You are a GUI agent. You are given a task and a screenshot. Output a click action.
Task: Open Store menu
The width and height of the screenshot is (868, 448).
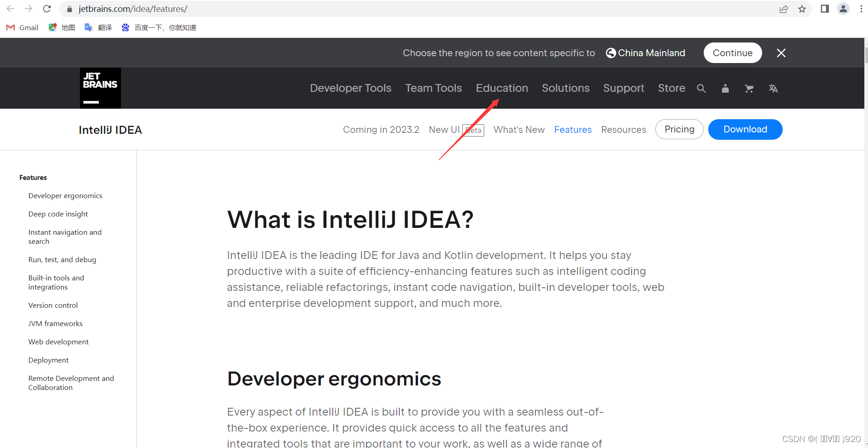[671, 88]
